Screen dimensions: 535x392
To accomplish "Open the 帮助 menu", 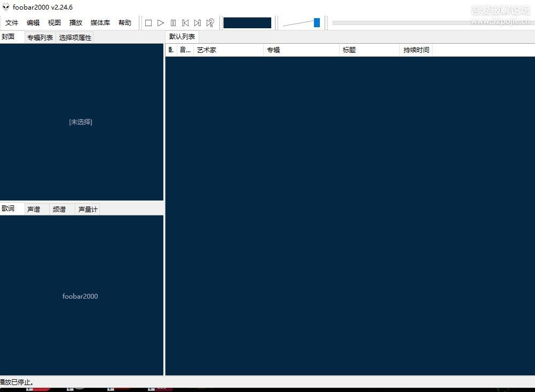I will click(125, 22).
